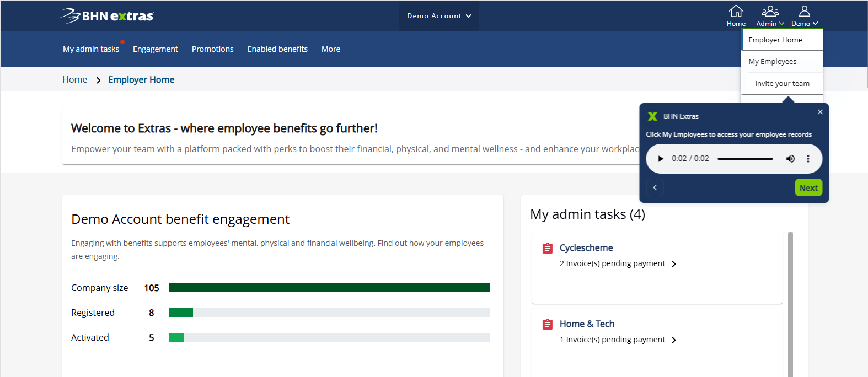Click the admin tasks vertical scrollbar
Screen dimensions: 868x377
tap(790, 304)
